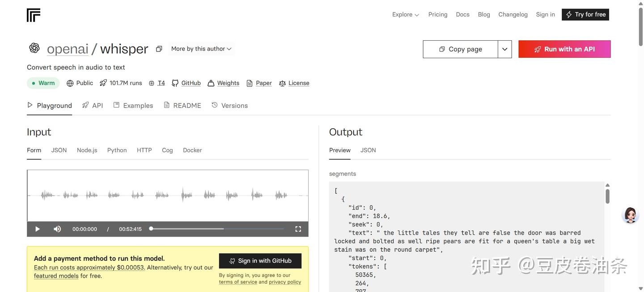Open the whisper model name link
Screen dimensions: 644x292
pos(124,49)
